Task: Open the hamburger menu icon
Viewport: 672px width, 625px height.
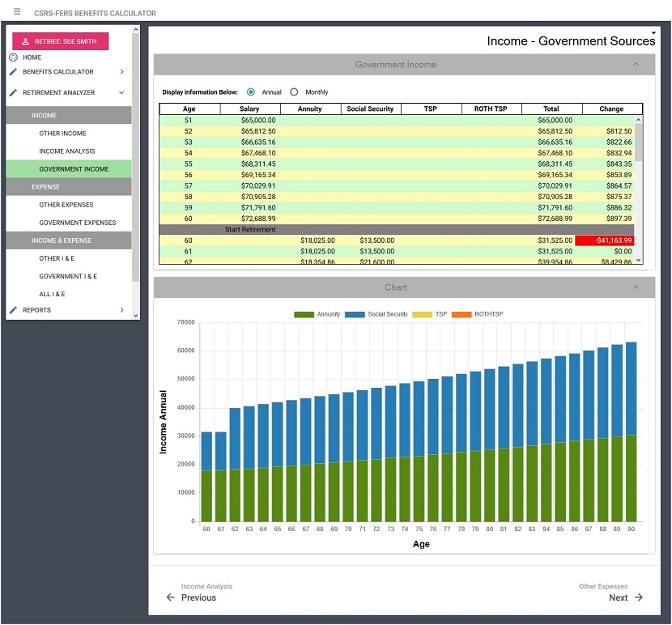Action: coord(17,11)
